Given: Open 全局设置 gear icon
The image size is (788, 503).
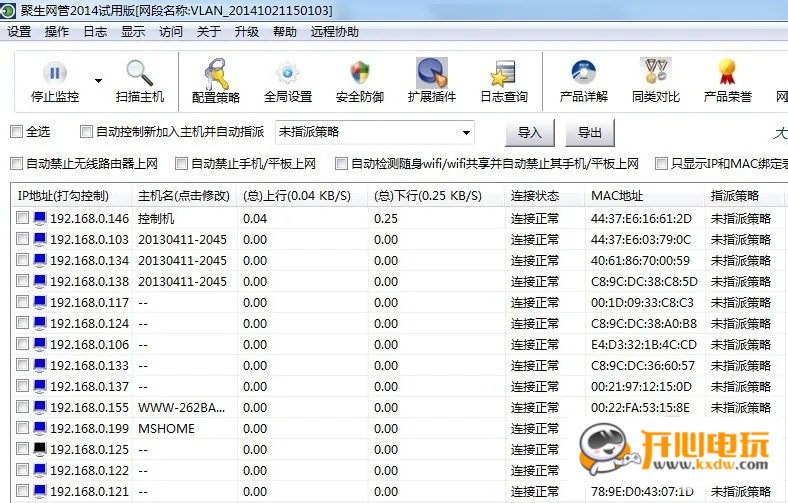Looking at the screenshot, I should pos(287,73).
